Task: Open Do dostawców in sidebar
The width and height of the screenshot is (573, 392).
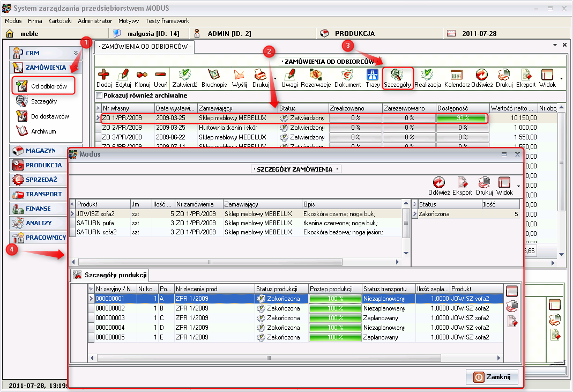Action: [49, 116]
